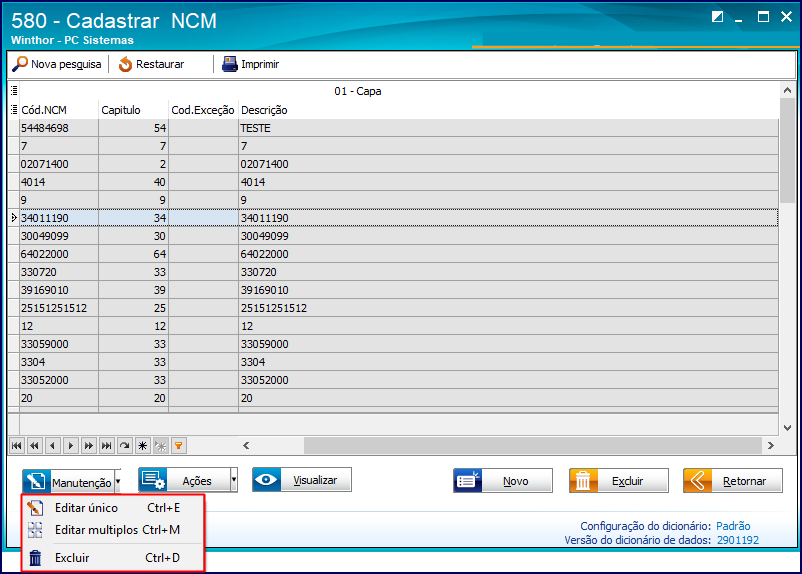Jump forward a page with the double-right arrow
The image size is (802, 574).
pyautogui.click(x=88, y=446)
